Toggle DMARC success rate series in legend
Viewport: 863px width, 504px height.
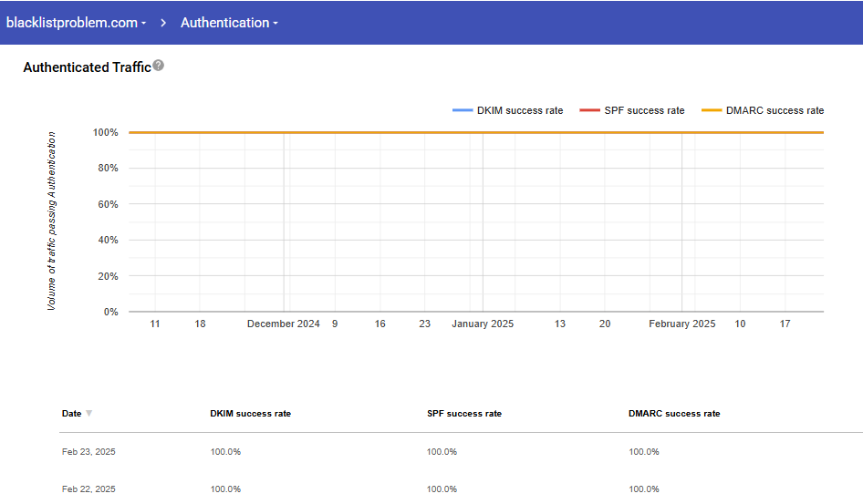click(x=775, y=111)
